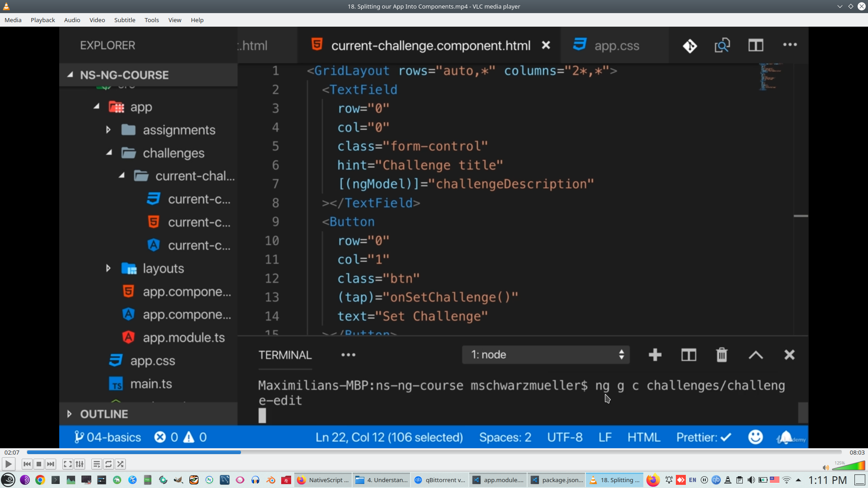Click the volume speaker mute icon

point(826,468)
